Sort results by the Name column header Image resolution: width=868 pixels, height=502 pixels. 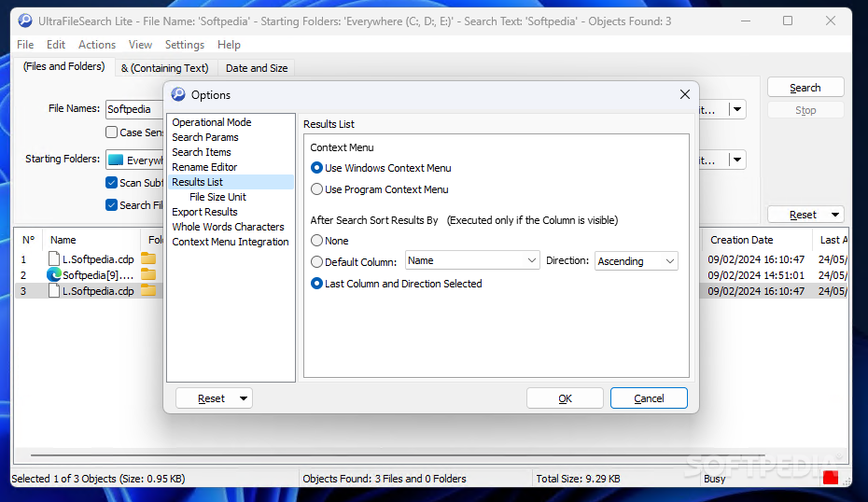coord(91,240)
